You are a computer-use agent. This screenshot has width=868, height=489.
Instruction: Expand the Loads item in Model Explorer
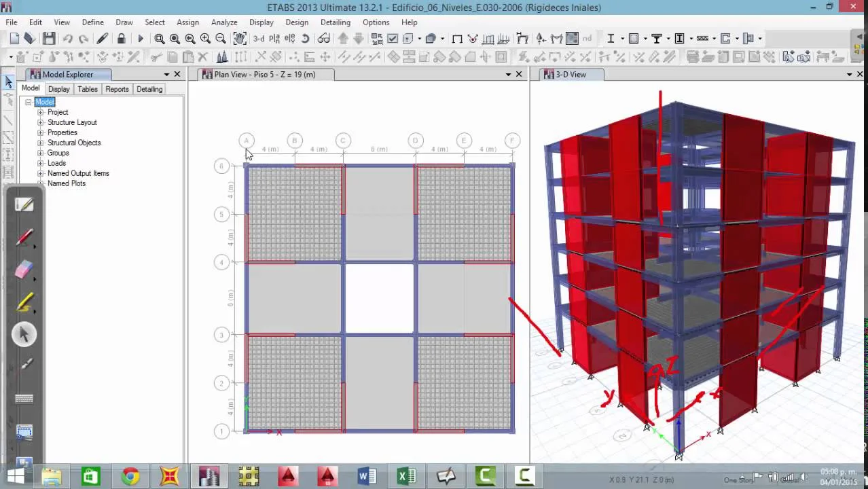pos(41,163)
